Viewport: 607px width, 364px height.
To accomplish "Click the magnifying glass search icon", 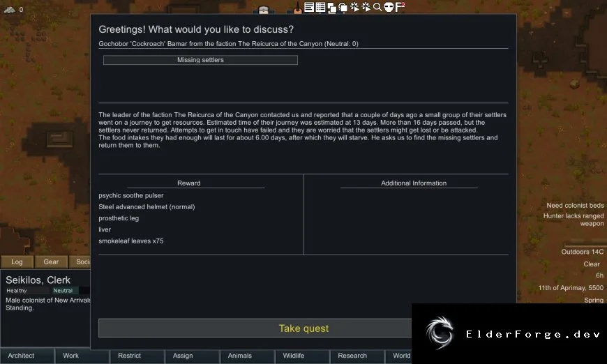I will pos(377,7).
